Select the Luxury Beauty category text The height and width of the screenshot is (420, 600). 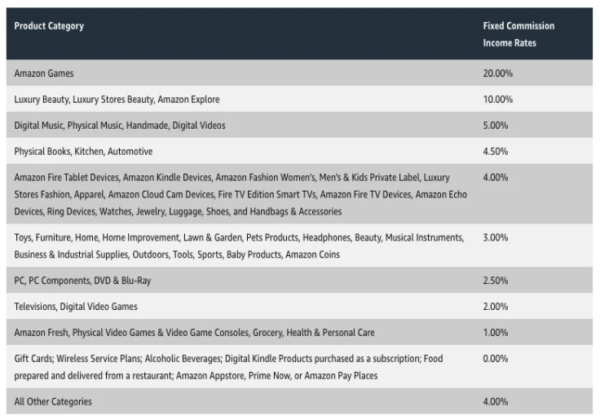tap(116, 100)
